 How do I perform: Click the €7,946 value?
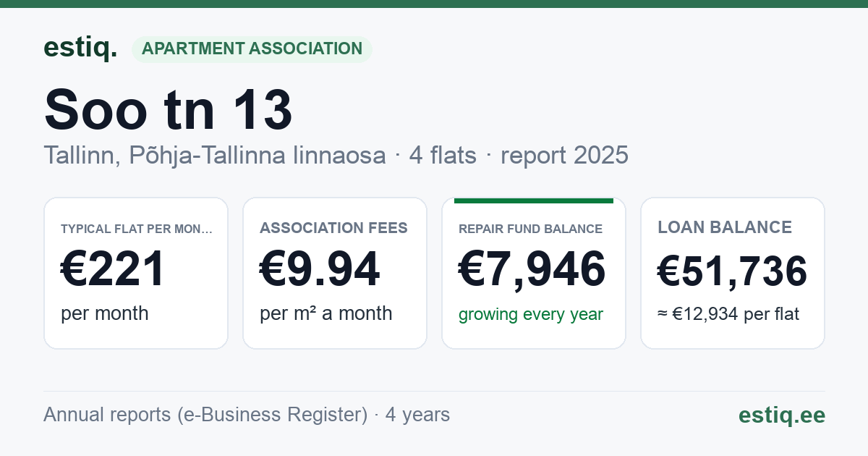532,269
